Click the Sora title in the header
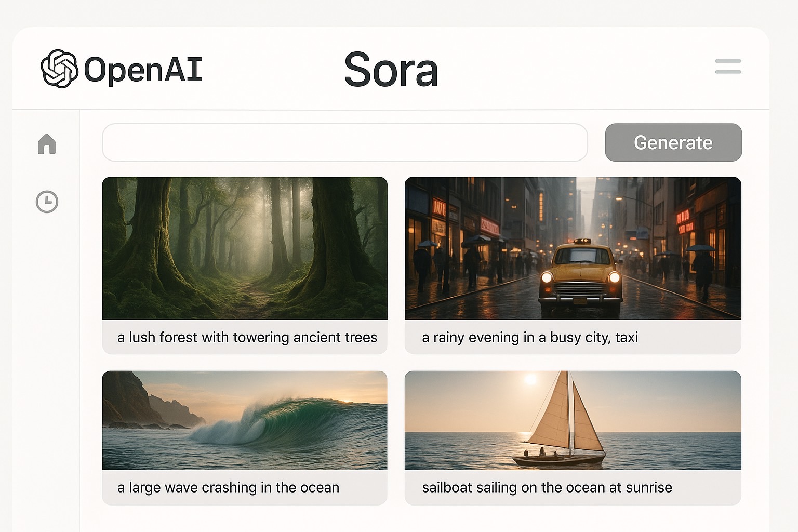Screen dimensions: 798x532 391,70
